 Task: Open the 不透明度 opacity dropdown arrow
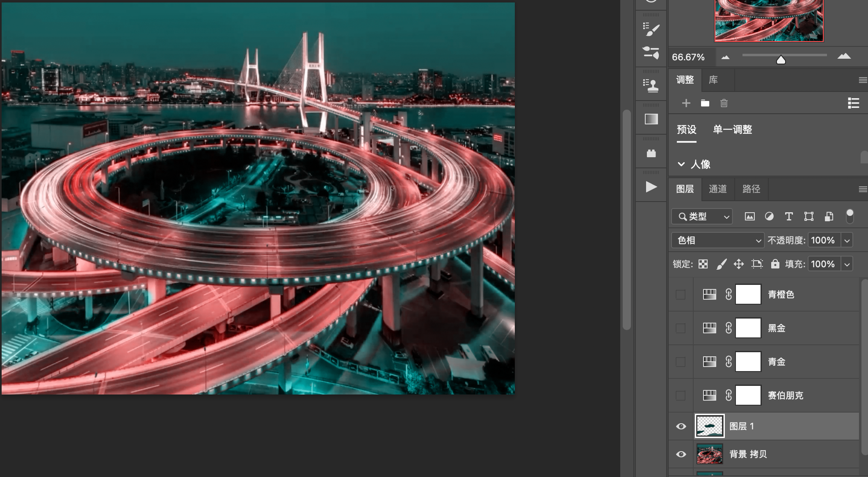pyautogui.click(x=847, y=241)
